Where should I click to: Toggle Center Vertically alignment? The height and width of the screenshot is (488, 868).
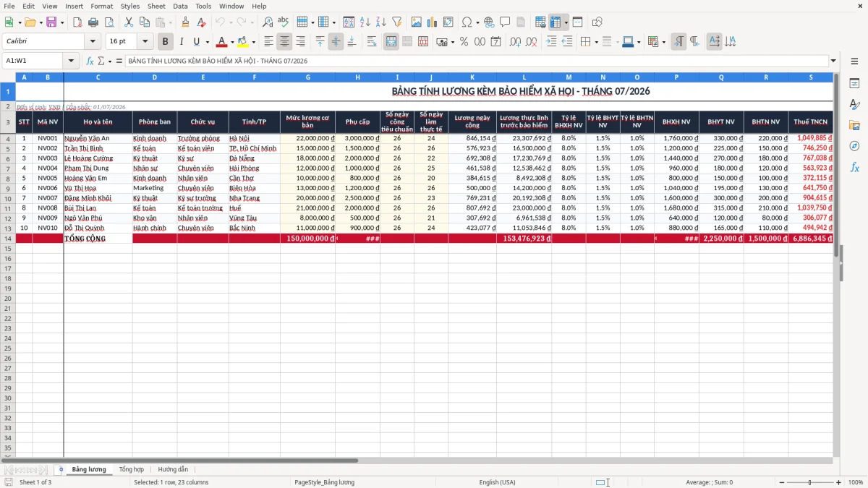pos(336,42)
